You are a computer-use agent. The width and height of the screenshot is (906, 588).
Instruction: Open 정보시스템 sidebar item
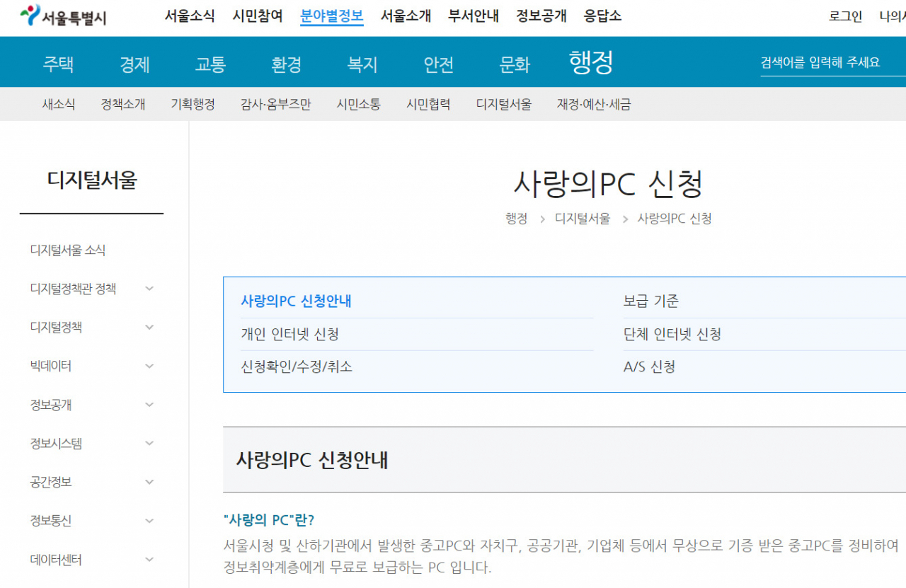(x=56, y=444)
